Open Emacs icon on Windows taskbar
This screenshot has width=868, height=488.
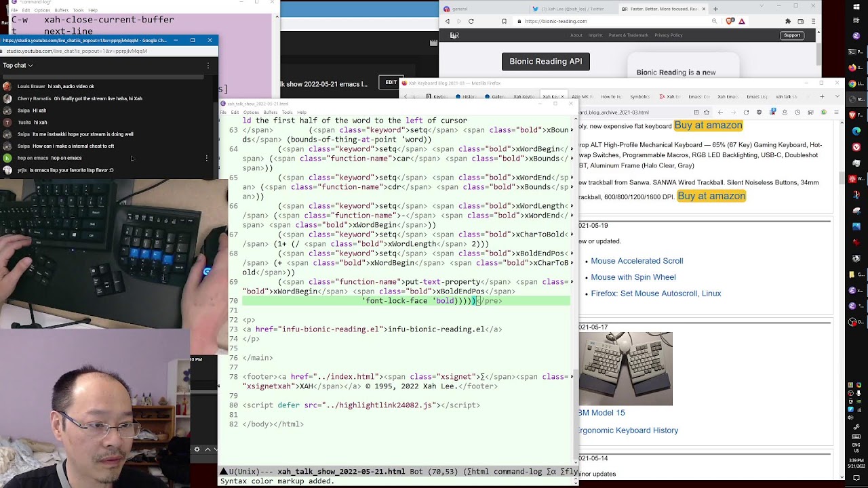[856, 35]
